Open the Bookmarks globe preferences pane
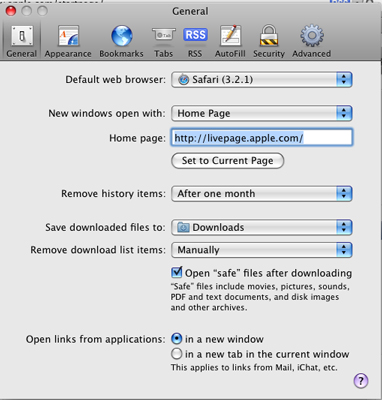This screenshot has height=400, width=382. (x=122, y=41)
